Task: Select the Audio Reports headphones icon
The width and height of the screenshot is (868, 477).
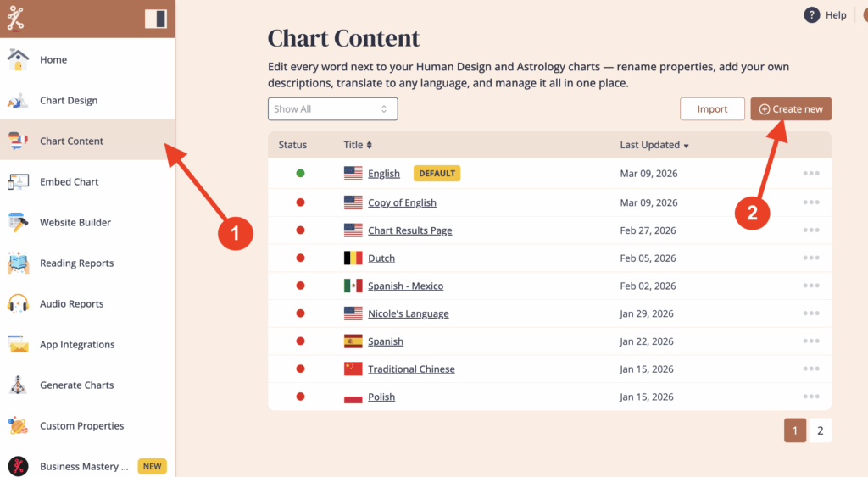Action: tap(18, 304)
